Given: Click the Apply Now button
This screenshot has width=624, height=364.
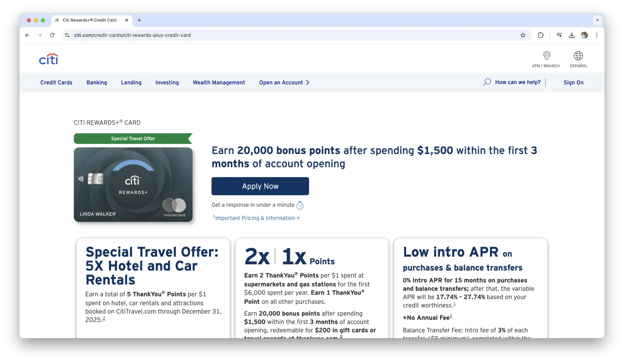Looking at the screenshot, I should pos(260,186).
